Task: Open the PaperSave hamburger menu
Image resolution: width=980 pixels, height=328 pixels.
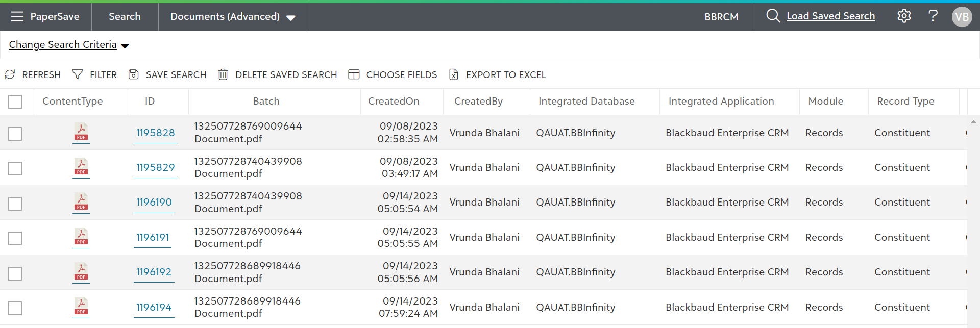Action: (17, 16)
